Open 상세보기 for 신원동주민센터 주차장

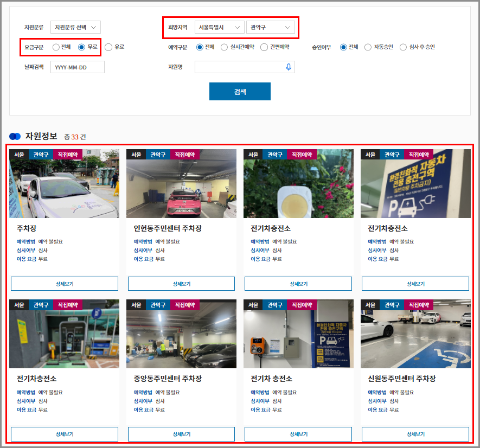(415, 434)
